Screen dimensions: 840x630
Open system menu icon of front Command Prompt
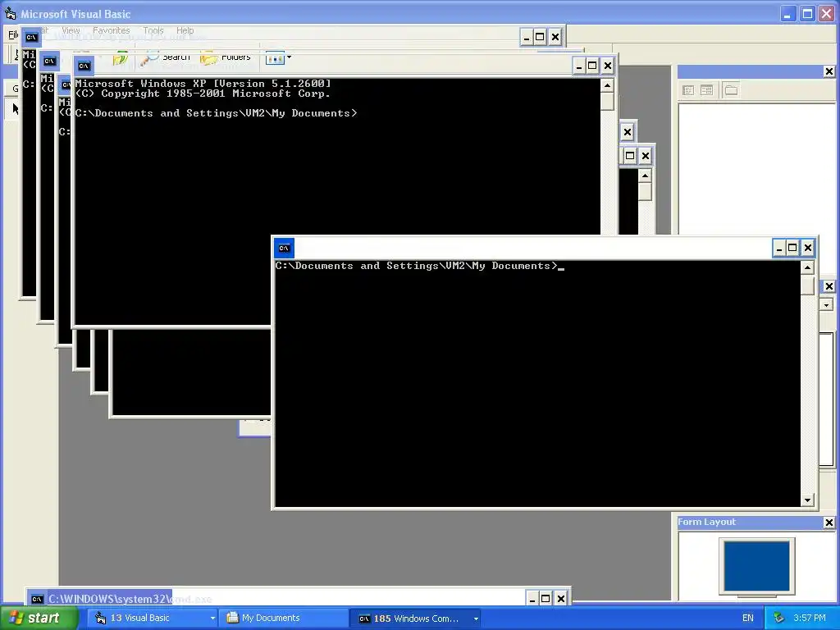pos(284,248)
